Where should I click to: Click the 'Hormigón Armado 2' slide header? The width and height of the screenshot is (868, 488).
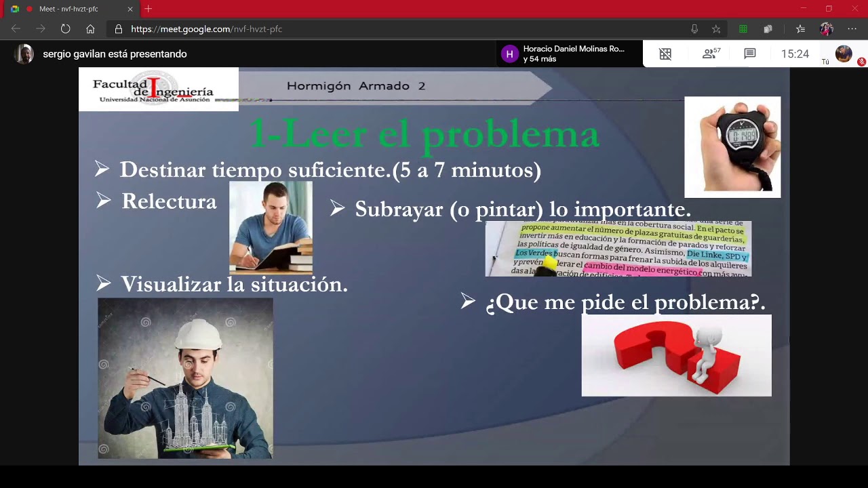pyautogui.click(x=356, y=86)
